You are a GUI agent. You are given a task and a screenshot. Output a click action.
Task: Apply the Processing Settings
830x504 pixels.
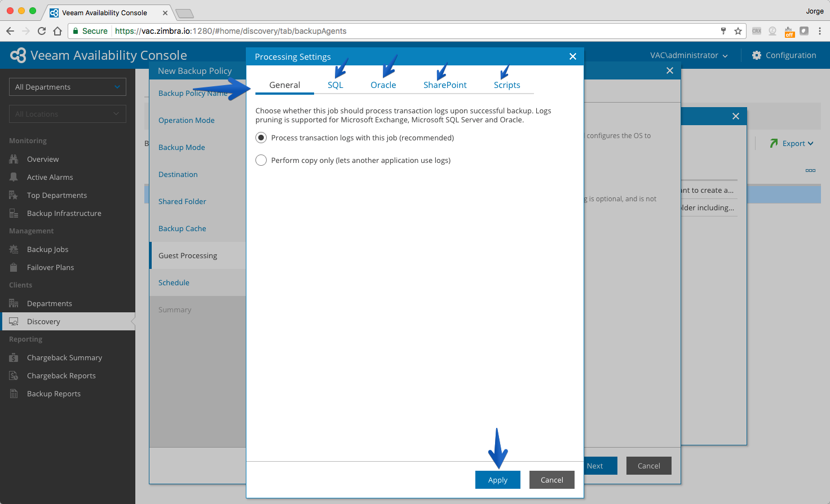click(x=498, y=480)
